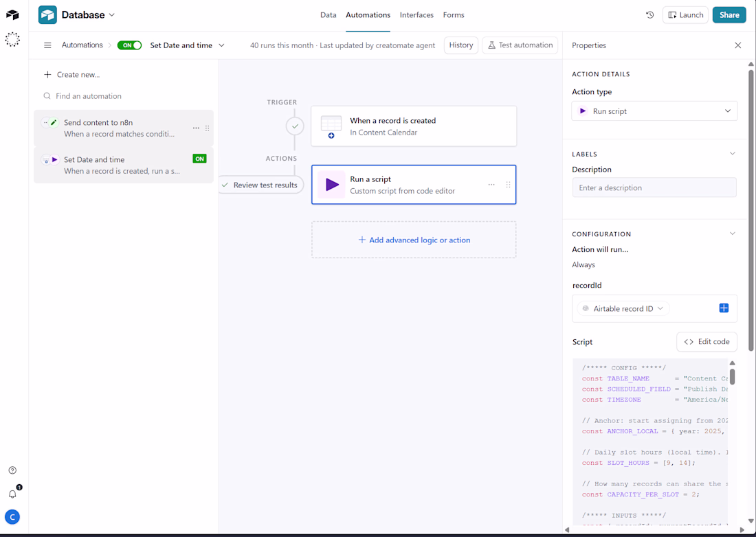Switch to the Automations tab
756x537 pixels.
point(368,15)
